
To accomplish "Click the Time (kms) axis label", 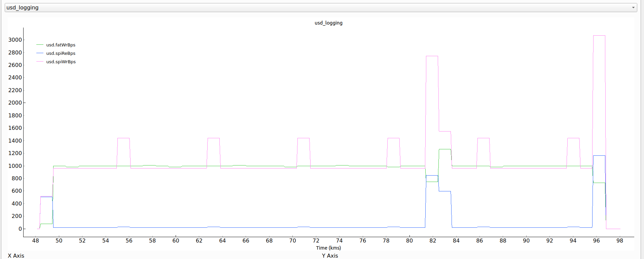I will 328,248.
